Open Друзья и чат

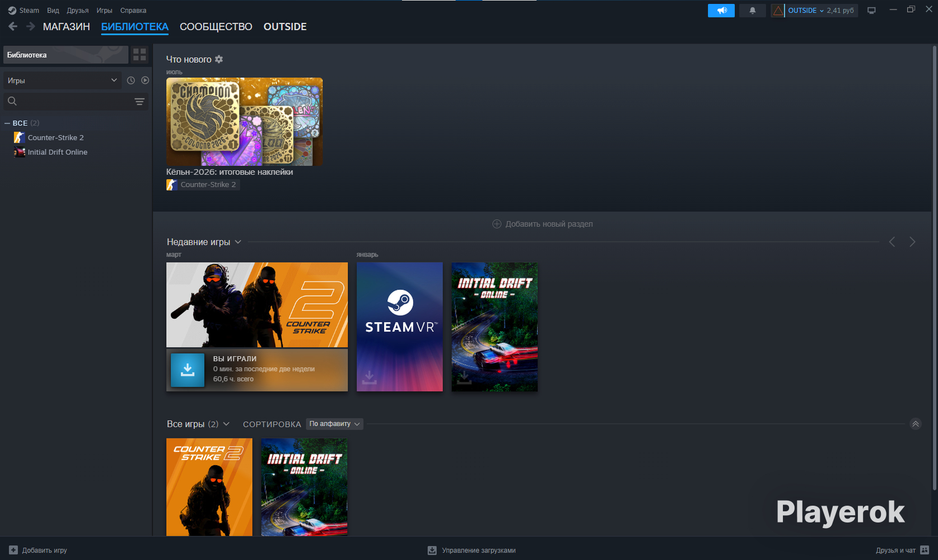(x=902, y=550)
